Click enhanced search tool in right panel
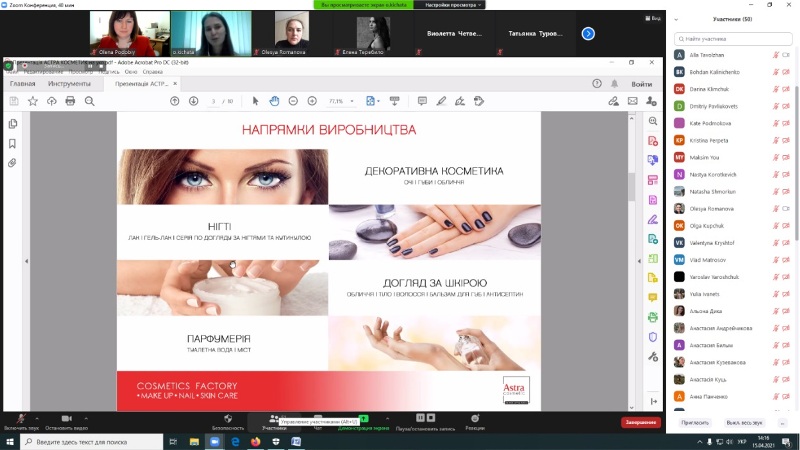The width and height of the screenshot is (800, 450). (653, 121)
